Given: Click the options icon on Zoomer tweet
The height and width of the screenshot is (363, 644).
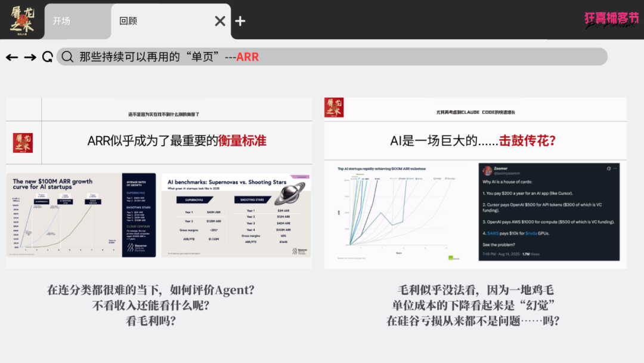Looking at the screenshot, I should coord(615,168).
